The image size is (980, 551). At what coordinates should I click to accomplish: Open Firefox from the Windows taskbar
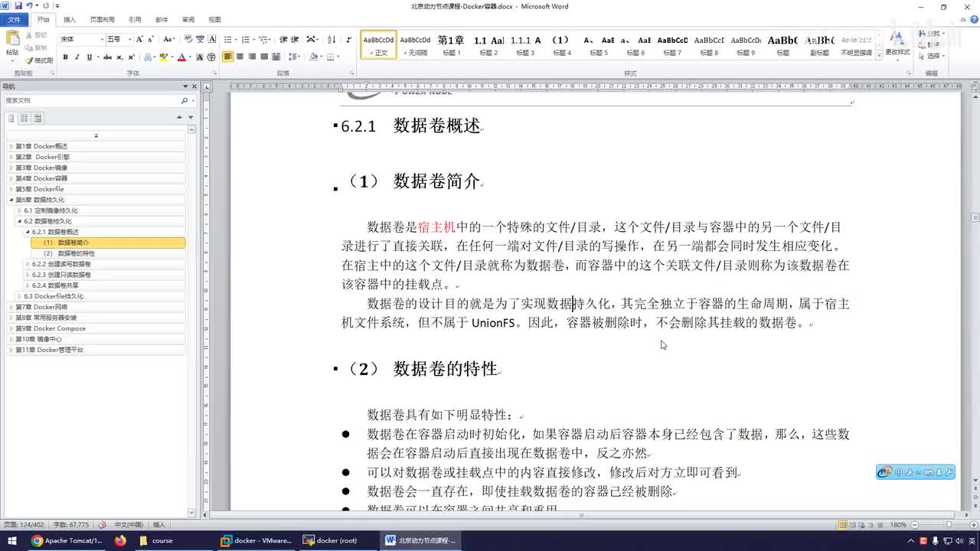coord(120,540)
